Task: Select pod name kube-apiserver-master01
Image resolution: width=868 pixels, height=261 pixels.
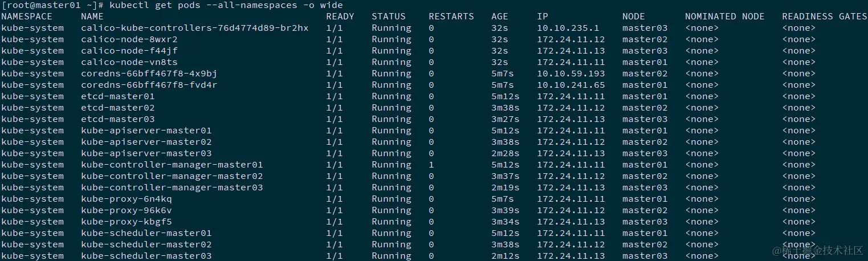Action: click(146, 130)
